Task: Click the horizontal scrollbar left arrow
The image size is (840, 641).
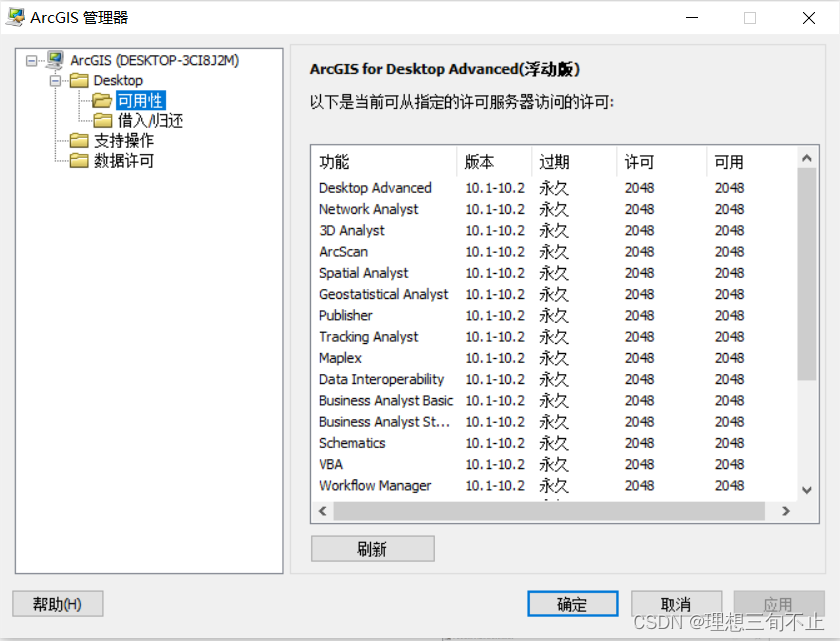Action: pyautogui.click(x=322, y=511)
